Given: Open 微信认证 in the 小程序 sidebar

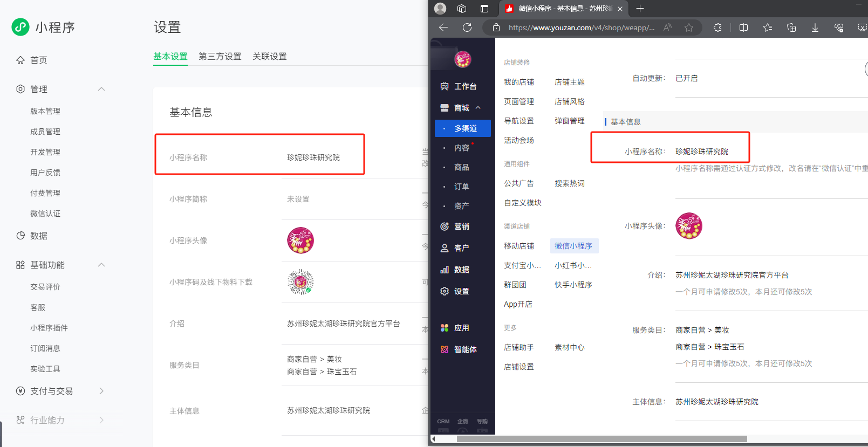Looking at the screenshot, I should tap(45, 214).
